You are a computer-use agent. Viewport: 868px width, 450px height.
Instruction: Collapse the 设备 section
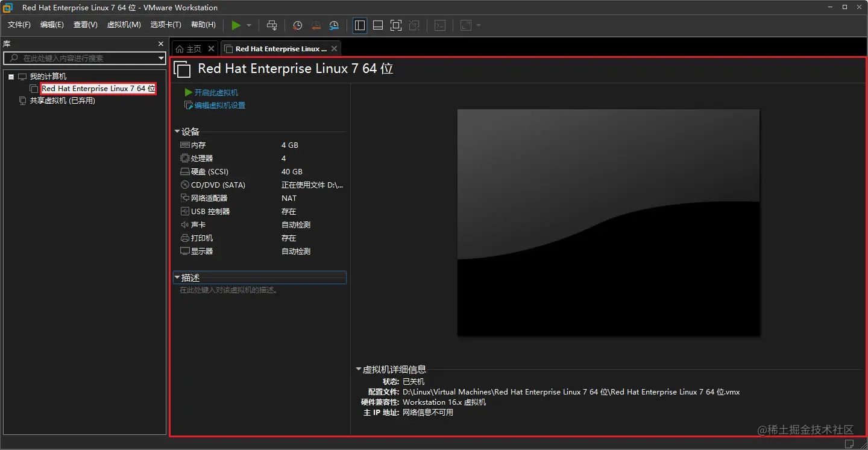click(x=178, y=131)
